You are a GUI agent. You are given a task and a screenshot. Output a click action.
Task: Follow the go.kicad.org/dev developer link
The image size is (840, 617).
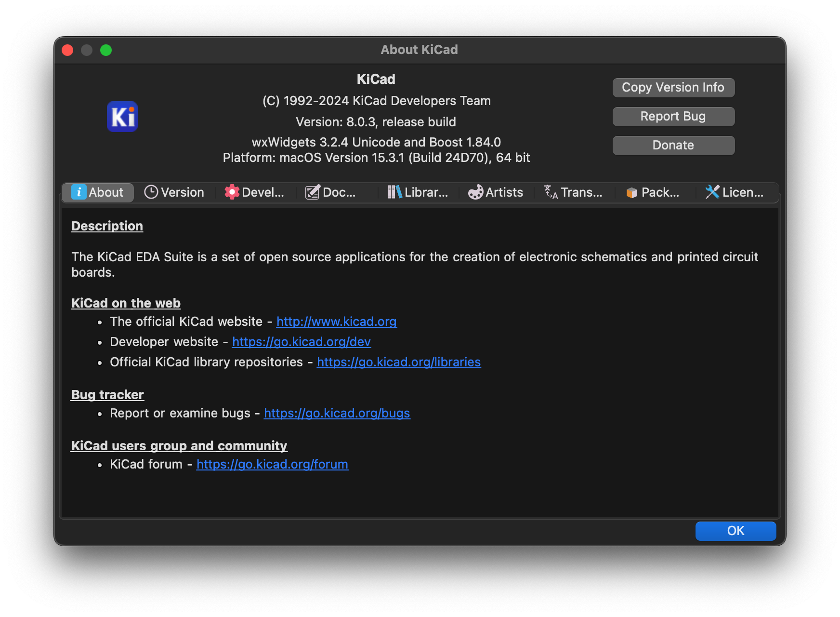301,342
